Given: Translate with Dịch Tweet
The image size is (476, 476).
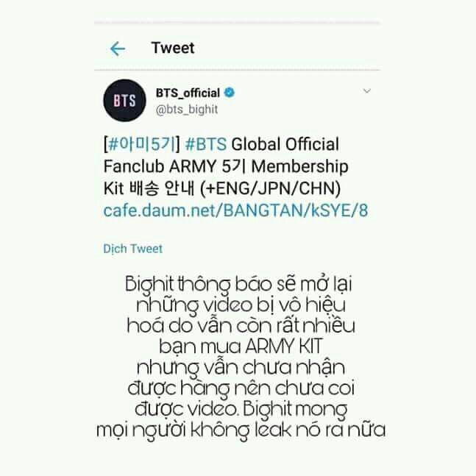Looking at the screenshot, I should [132, 249].
